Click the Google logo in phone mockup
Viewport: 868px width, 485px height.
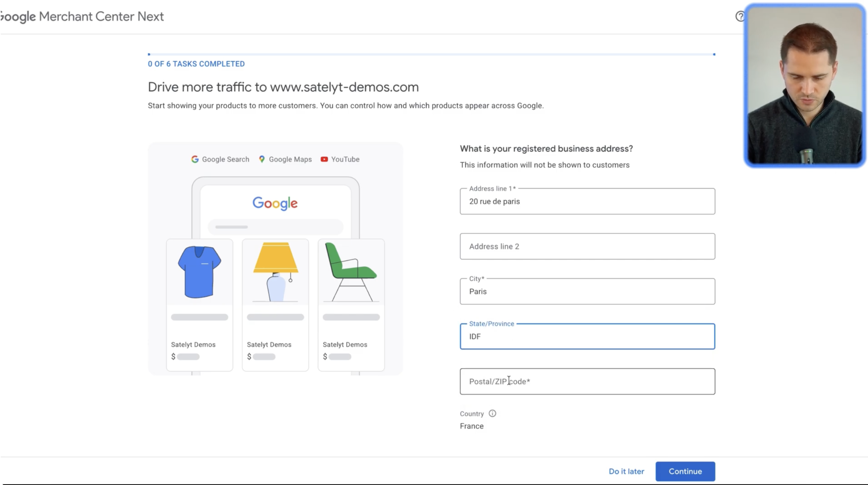click(x=275, y=203)
